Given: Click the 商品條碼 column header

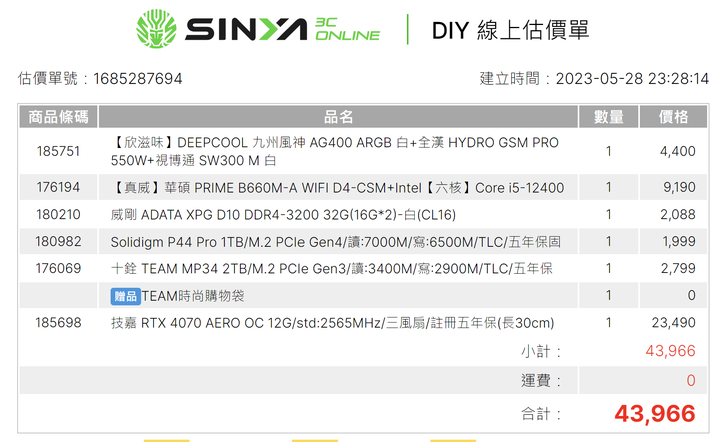Looking at the screenshot, I should [58, 117].
